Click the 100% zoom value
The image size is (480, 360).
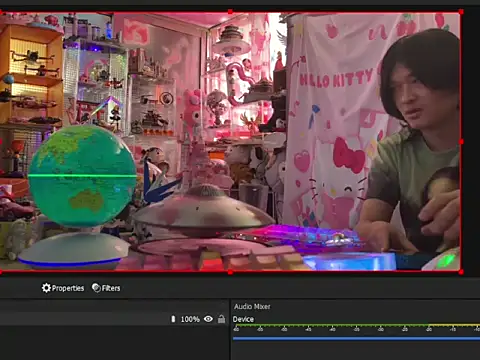[x=190, y=319]
